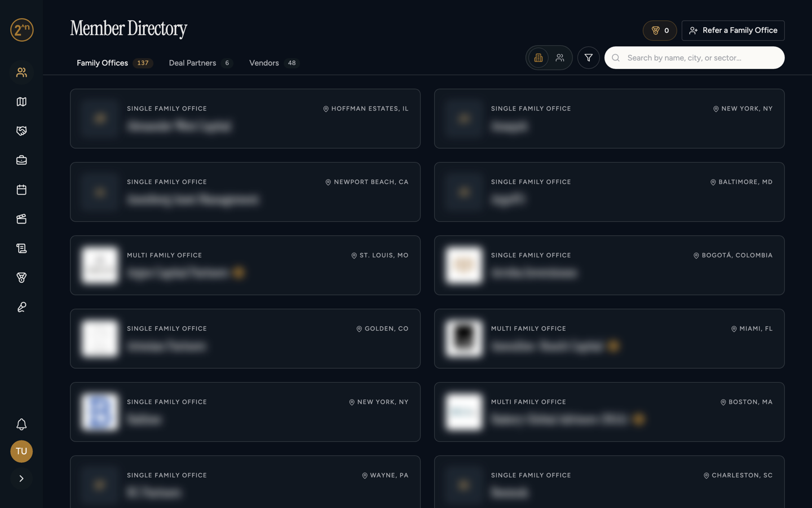
Task: Click the gold badge on Miami, FL card
Action: 614,346
